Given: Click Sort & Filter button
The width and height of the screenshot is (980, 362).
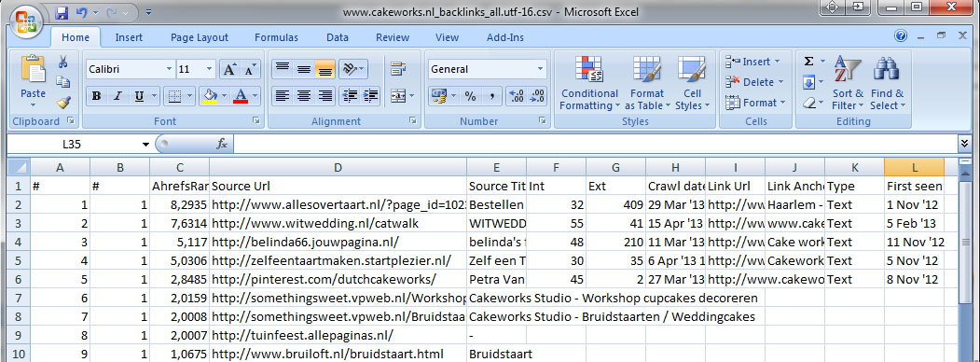Looking at the screenshot, I should coord(848,84).
